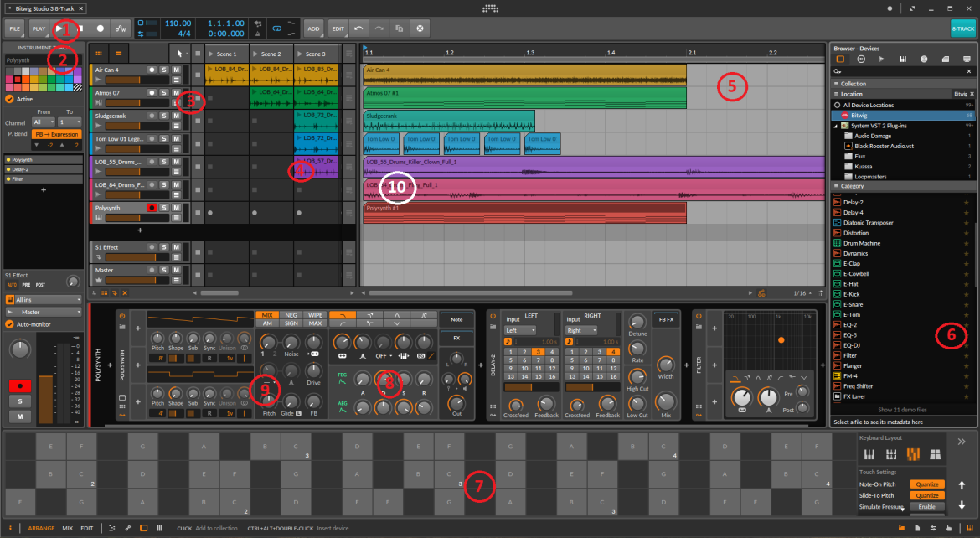Toggle the Active checkbox in inspector
Screen dimensions: 980x538
pos(9,99)
